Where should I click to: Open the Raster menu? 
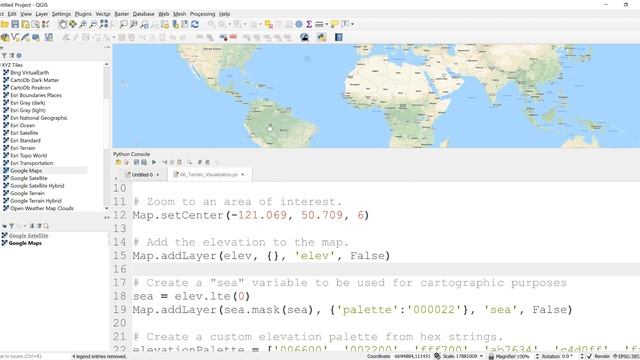(x=122, y=14)
